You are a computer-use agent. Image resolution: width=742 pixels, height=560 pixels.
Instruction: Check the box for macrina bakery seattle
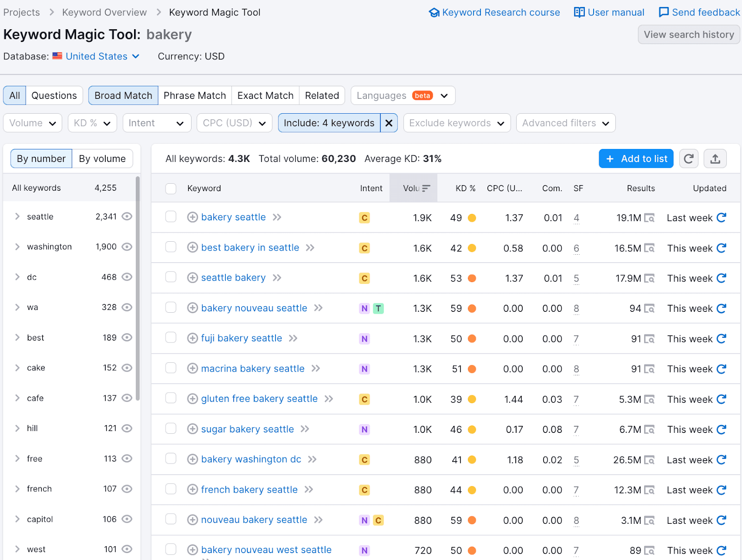tap(171, 368)
